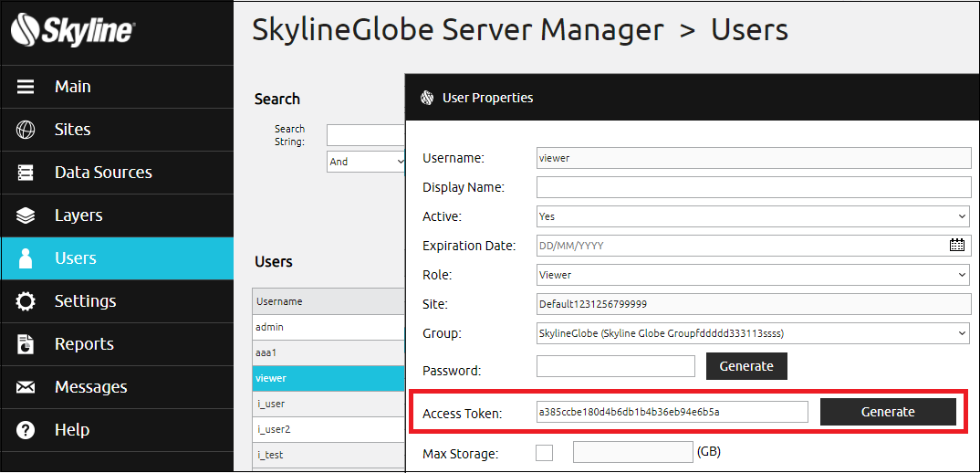Select the aaa1 user row
Viewport: 980px width, 473px height.
(x=328, y=352)
